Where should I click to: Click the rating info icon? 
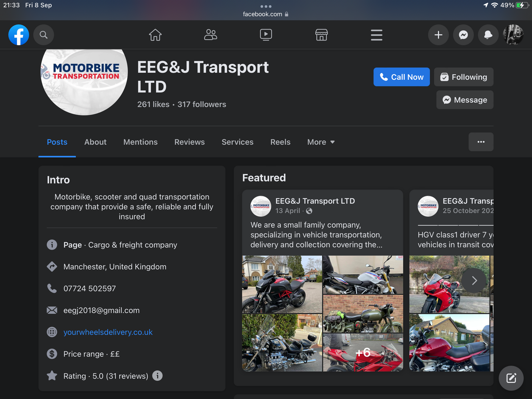[157, 376]
